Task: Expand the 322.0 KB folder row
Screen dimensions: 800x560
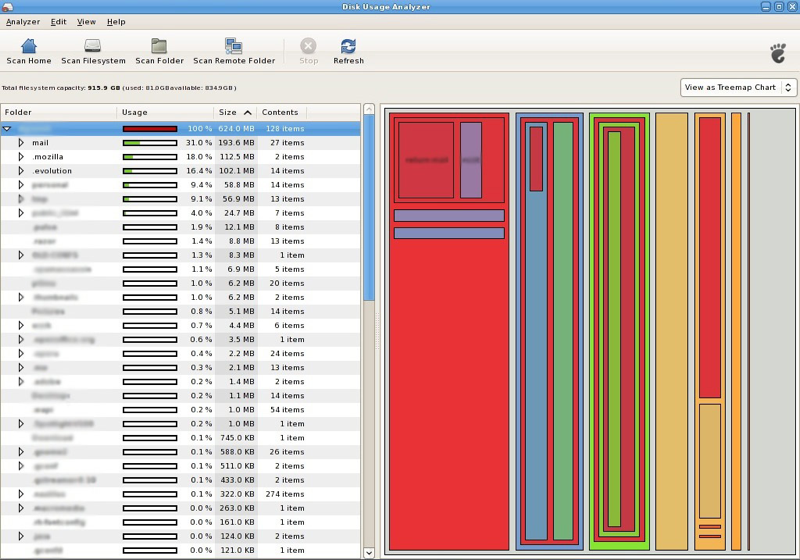Action: tap(21, 494)
